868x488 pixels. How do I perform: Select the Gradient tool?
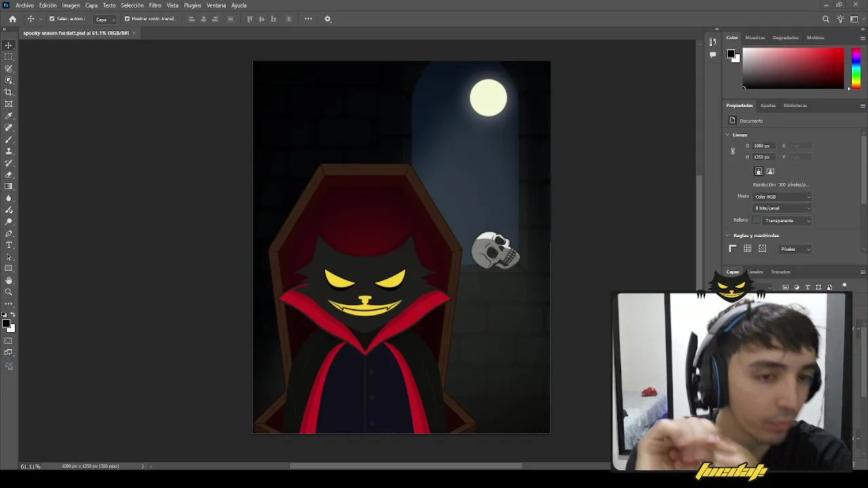coord(9,186)
